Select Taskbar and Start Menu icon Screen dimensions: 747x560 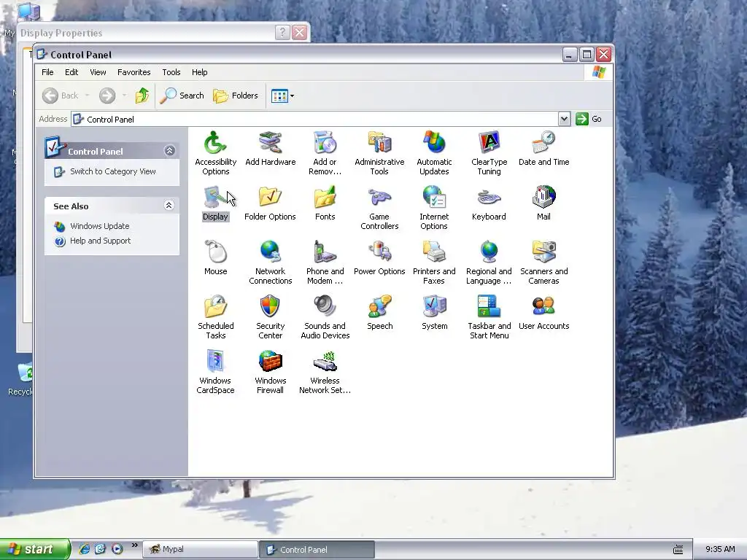[489, 307]
